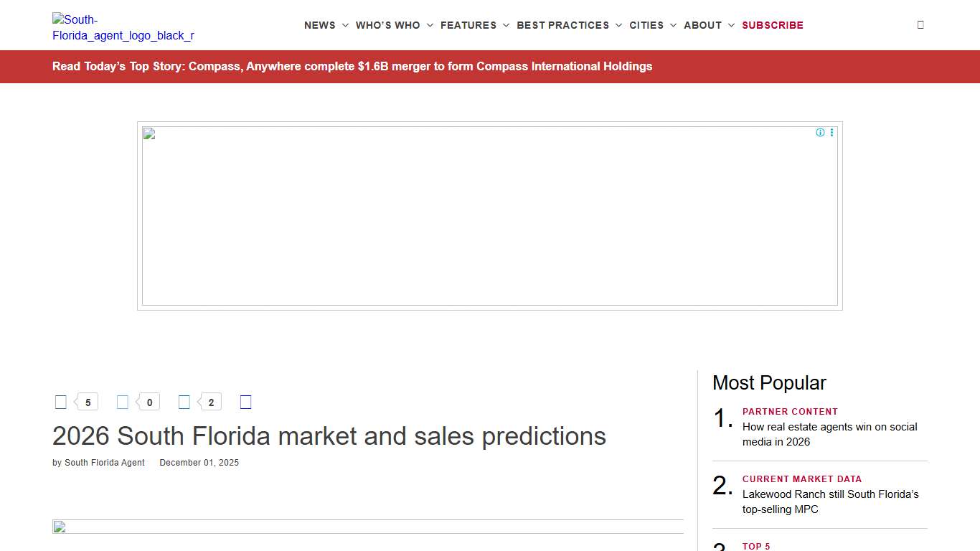The height and width of the screenshot is (551, 980).
Task: Open the Compass merger top story banner
Action: click(352, 66)
